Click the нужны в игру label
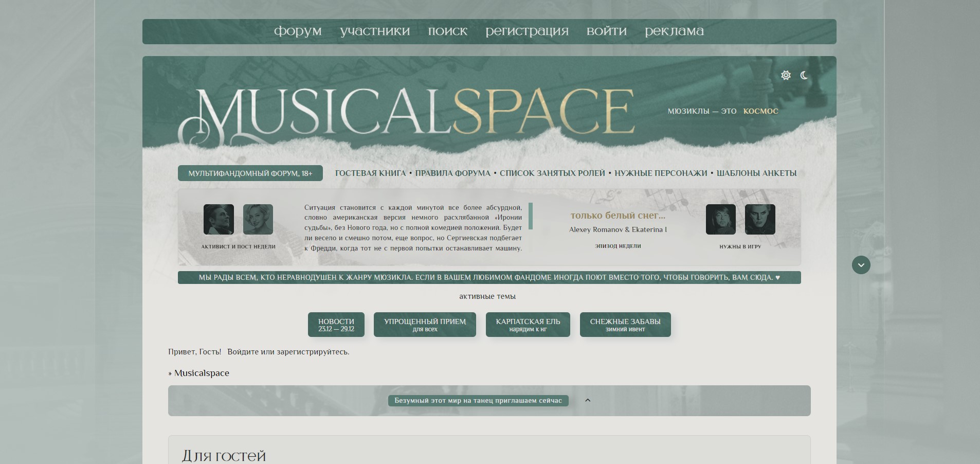 coord(740,246)
